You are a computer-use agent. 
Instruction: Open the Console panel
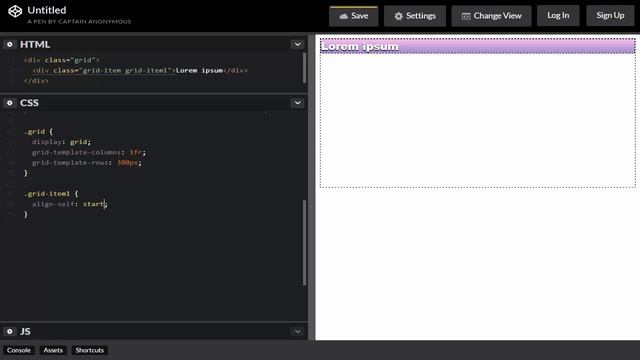[x=19, y=350]
